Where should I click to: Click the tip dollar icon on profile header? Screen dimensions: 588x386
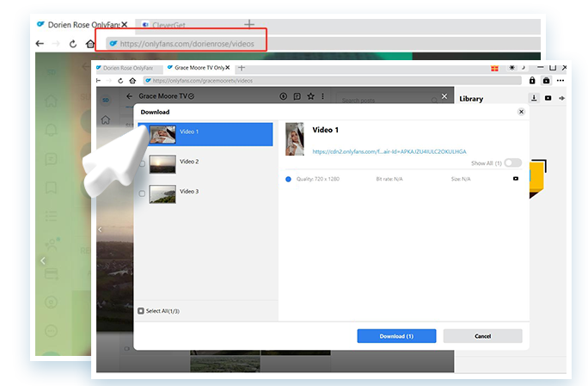(283, 96)
